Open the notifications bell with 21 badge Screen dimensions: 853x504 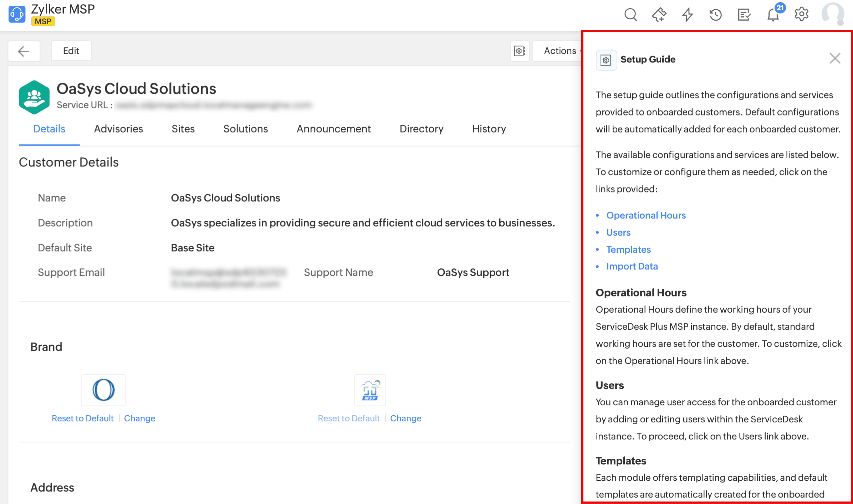[x=773, y=15]
